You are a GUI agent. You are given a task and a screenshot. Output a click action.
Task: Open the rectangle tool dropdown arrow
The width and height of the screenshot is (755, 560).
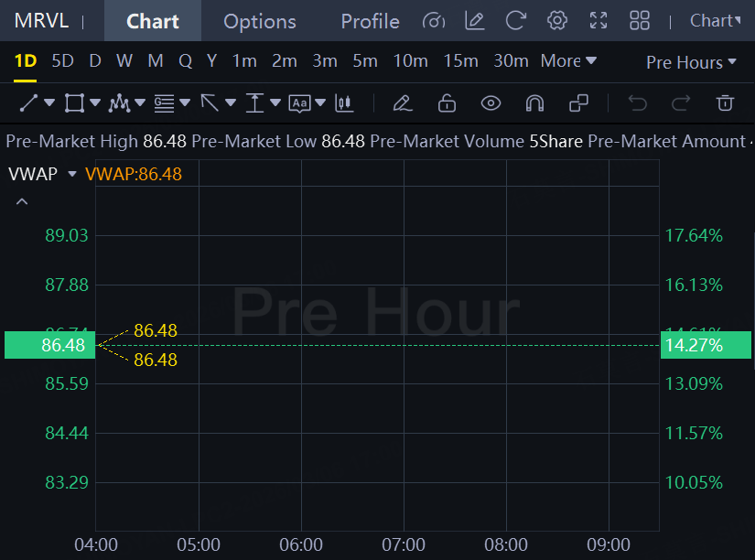click(x=95, y=102)
